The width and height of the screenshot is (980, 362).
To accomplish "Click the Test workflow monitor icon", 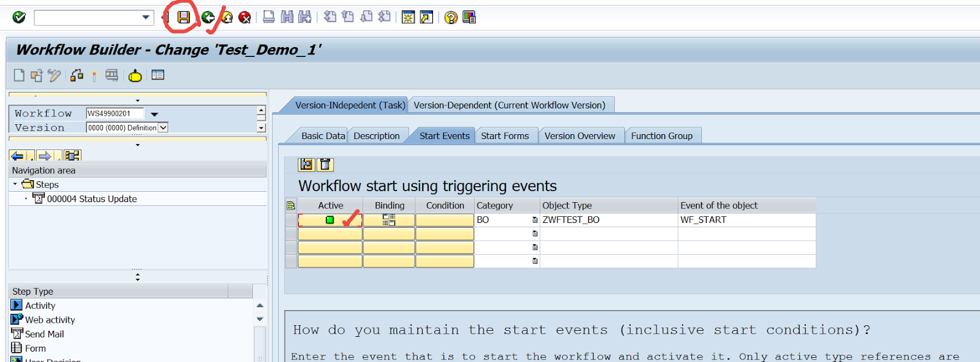I will pos(111,75).
